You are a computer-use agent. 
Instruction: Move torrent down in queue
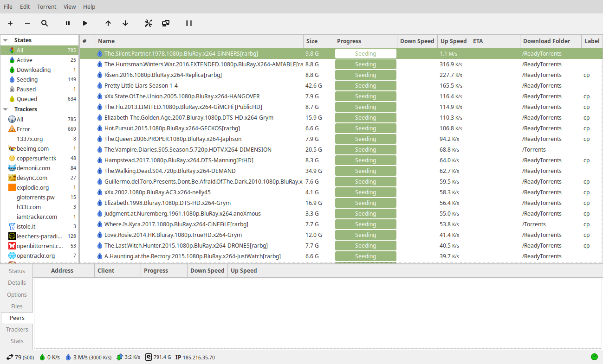pyautogui.click(x=125, y=23)
